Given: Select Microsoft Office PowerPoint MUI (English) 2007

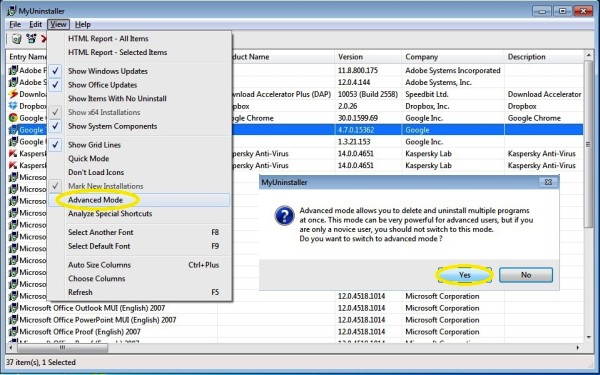Looking at the screenshot, I should [x=98, y=320].
